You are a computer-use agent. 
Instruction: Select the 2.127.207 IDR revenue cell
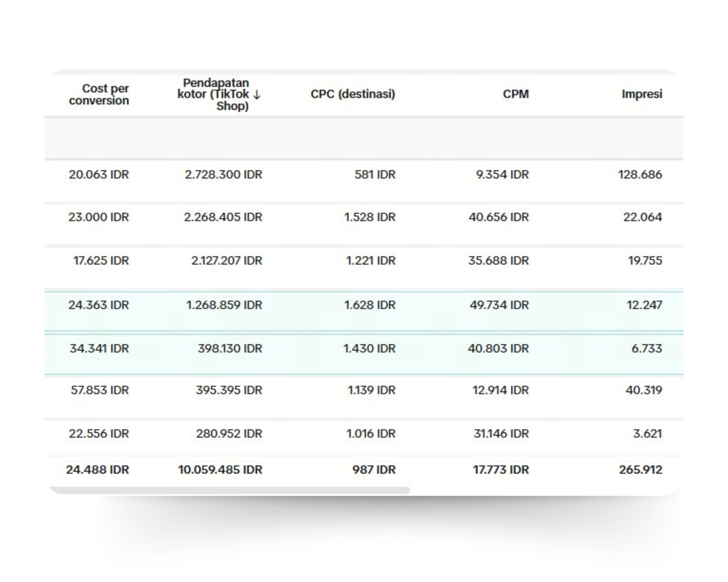pyautogui.click(x=226, y=260)
